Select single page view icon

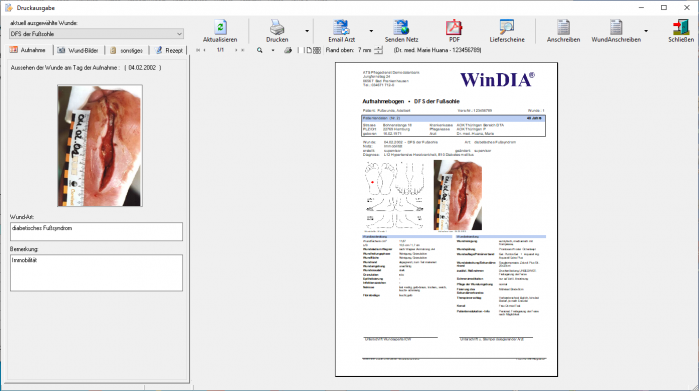pyautogui.click(x=308, y=50)
